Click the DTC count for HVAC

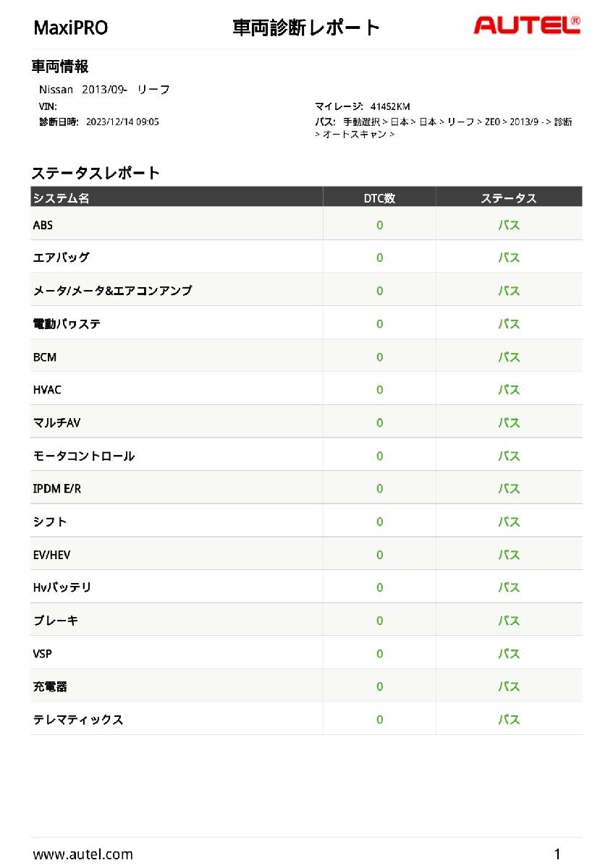[x=379, y=390]
